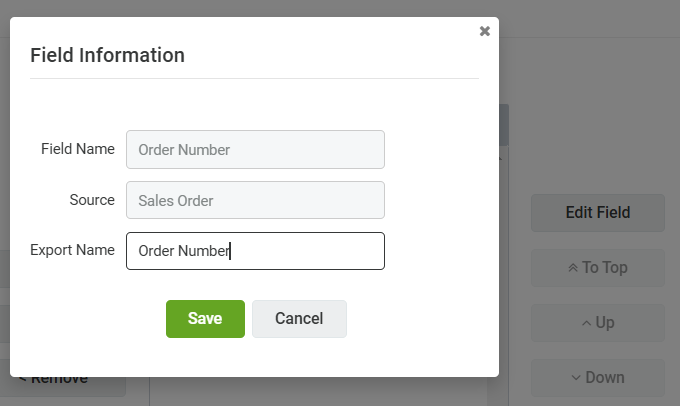Click the Export Name label text

point(72,250)
